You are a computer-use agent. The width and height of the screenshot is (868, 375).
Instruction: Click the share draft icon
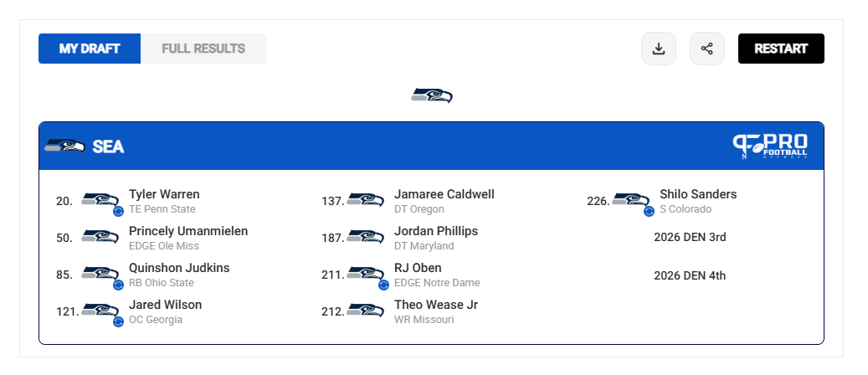(x=707, y=49)
